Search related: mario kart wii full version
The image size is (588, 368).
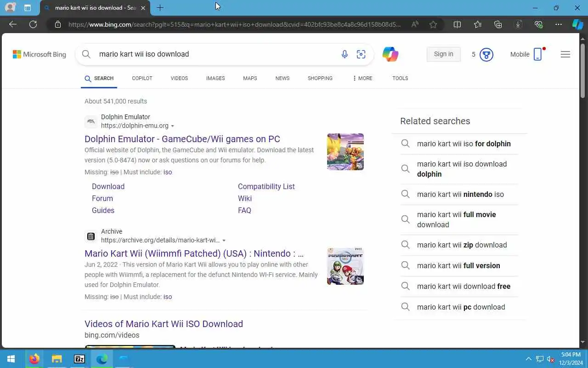tap(458, 265)
